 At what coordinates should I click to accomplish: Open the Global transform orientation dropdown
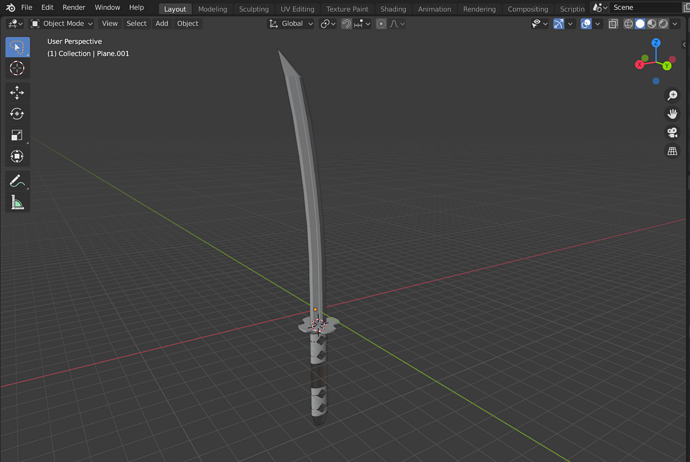[291, 24]
